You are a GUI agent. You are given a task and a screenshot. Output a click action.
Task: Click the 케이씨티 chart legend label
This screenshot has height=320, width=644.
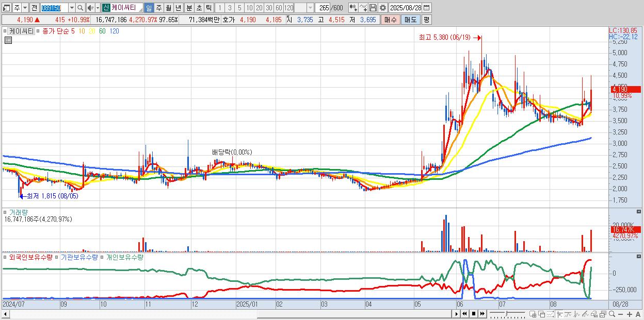pyautogui.click(x=21, y=31)
